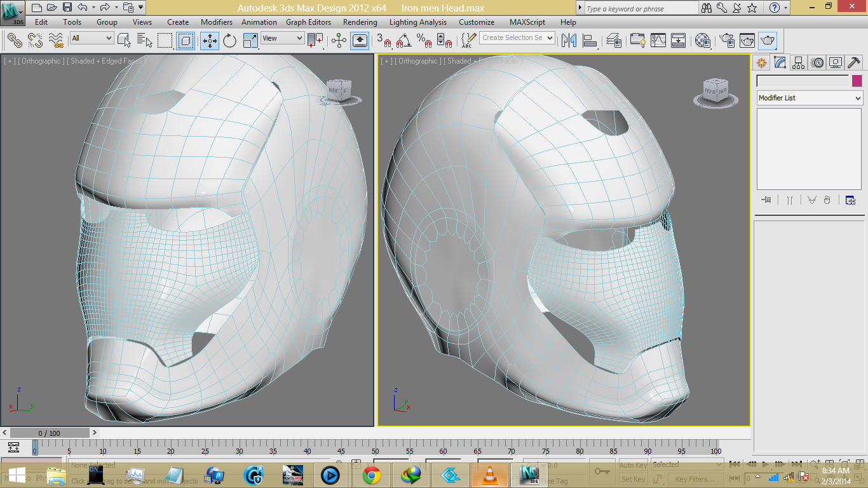This screenshot has height=488, width=868.
Task: Toggle the 3D Snaps button
Action: coord(384,41)
